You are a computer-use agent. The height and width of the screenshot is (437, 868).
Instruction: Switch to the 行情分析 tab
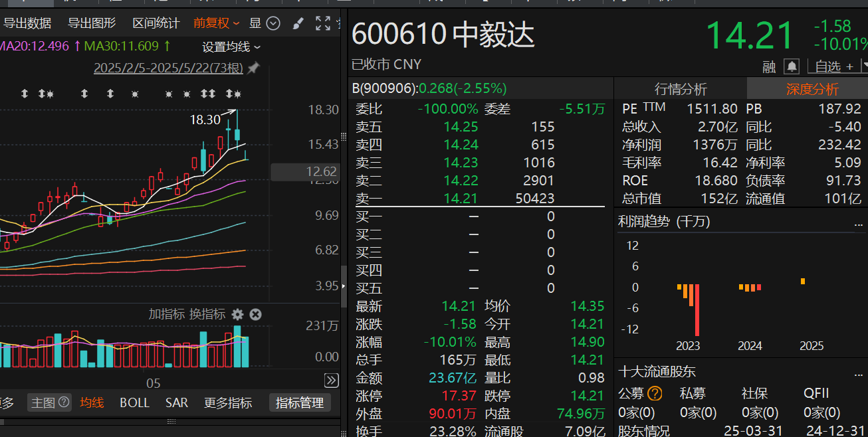[x=680, y=89]
